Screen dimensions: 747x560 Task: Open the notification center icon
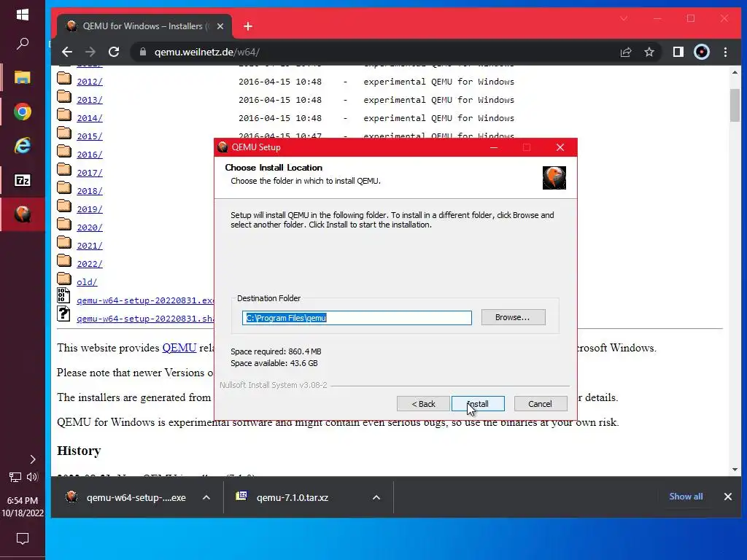[x=23, y=539]
